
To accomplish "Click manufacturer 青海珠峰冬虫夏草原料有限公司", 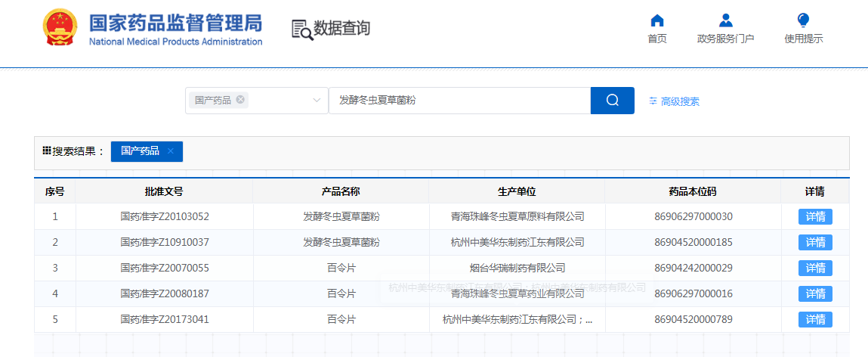I will pos(517,216).
